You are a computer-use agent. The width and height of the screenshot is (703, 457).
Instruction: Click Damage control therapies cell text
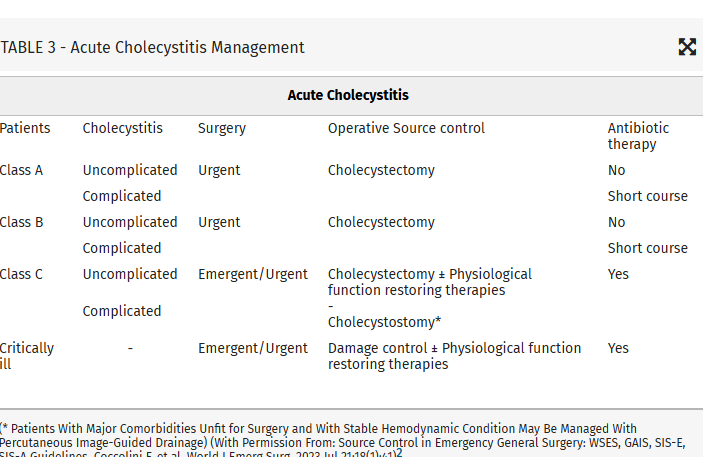point(454,356)
